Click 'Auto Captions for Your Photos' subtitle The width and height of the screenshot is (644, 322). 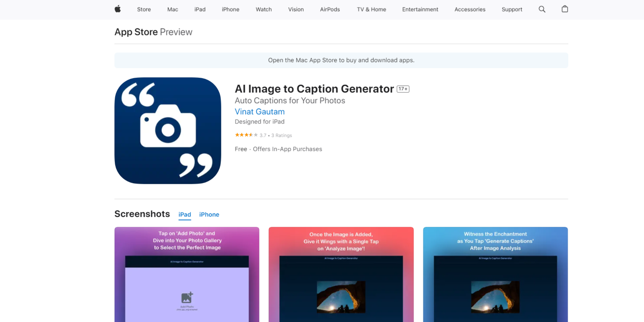pos(290,101)
